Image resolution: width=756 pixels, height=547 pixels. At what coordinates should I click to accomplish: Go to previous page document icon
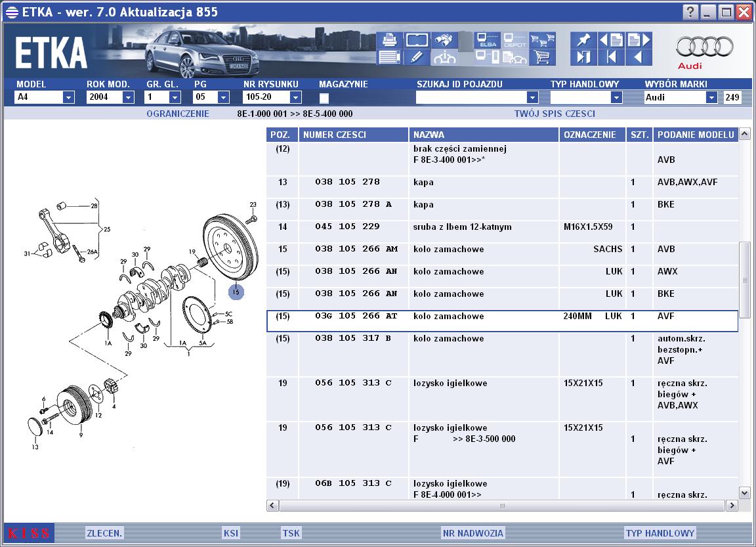[x=611, y=40]
